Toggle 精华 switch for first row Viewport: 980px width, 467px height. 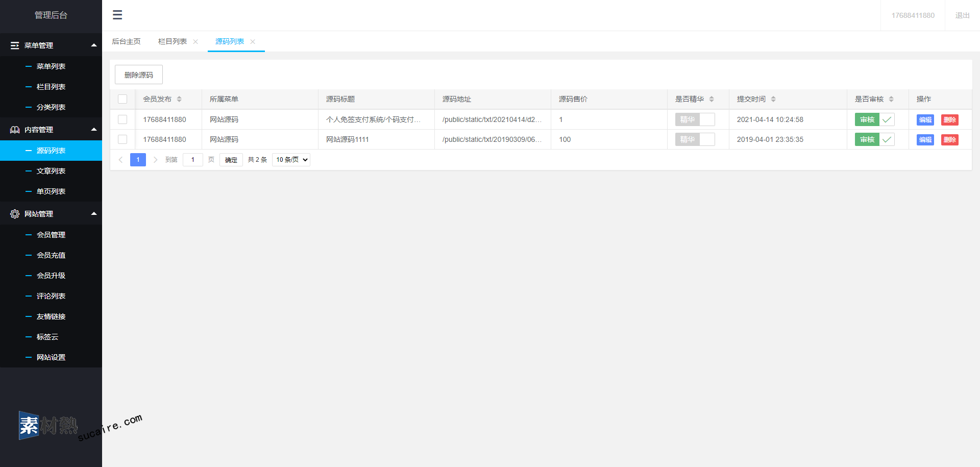[x=695, y=119]
